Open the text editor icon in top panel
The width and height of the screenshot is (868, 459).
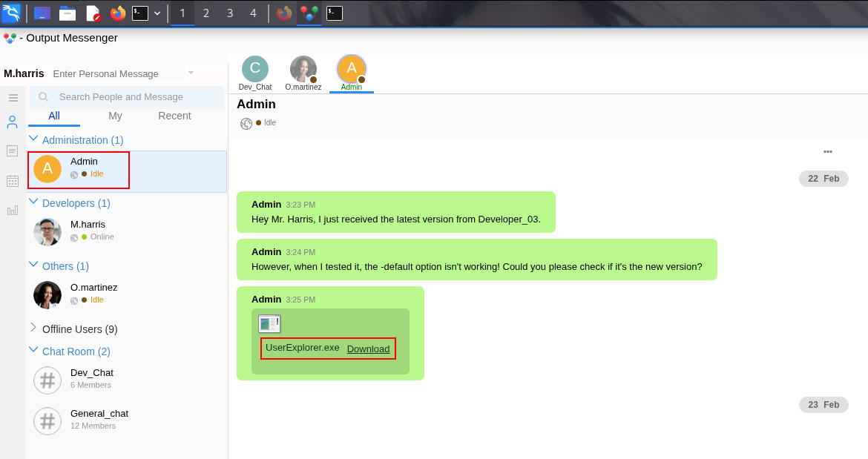[x=93, y=13]
